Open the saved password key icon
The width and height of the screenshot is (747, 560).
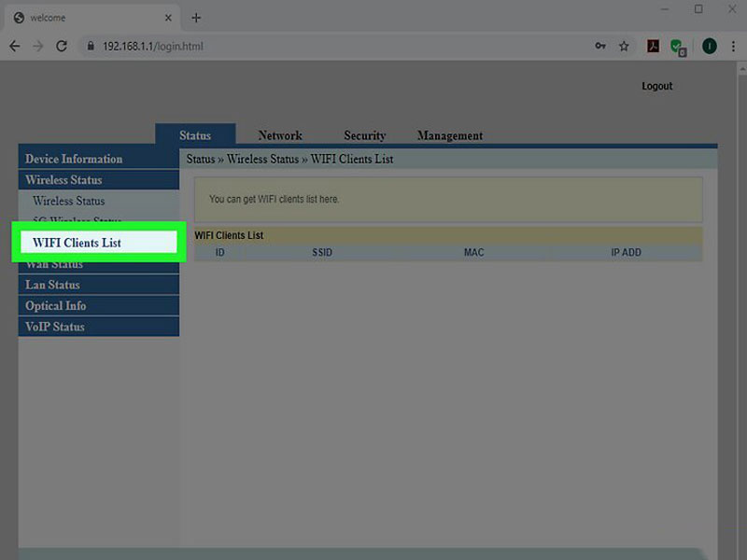click(x=600, y=46)
